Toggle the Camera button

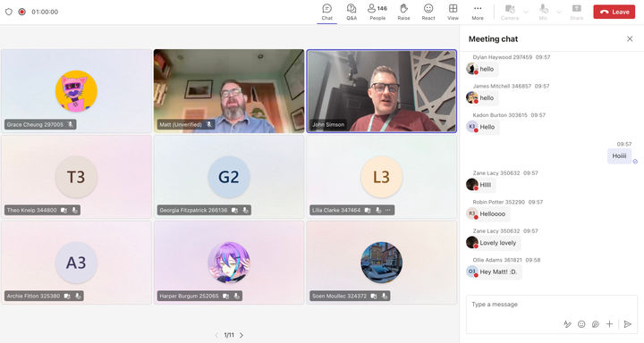pos(510,12)
